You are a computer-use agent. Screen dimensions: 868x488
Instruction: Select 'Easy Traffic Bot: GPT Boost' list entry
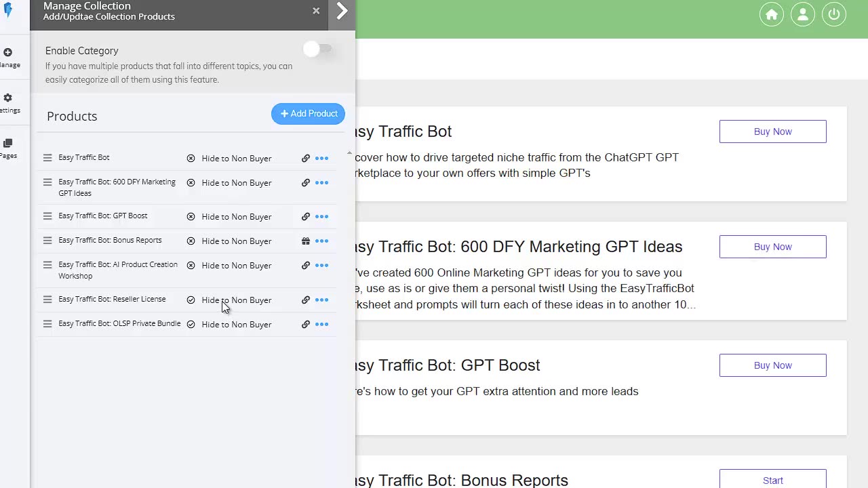point(103,216)
